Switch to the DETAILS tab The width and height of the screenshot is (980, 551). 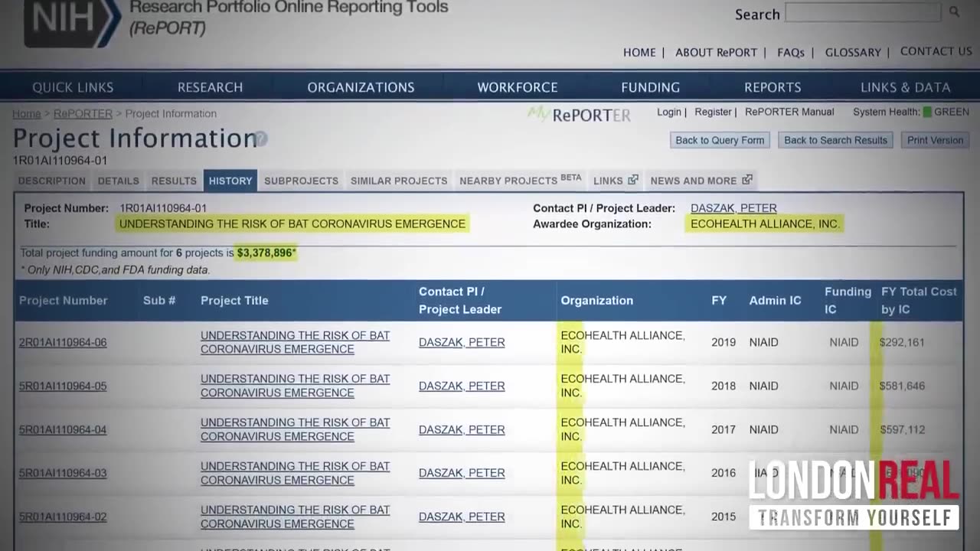point(119,181)
